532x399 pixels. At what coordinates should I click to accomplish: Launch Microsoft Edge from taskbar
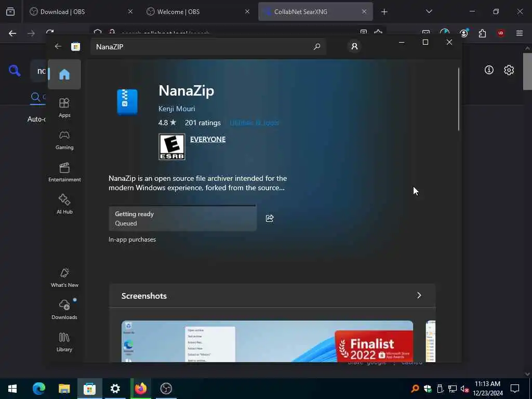point(38,389)
